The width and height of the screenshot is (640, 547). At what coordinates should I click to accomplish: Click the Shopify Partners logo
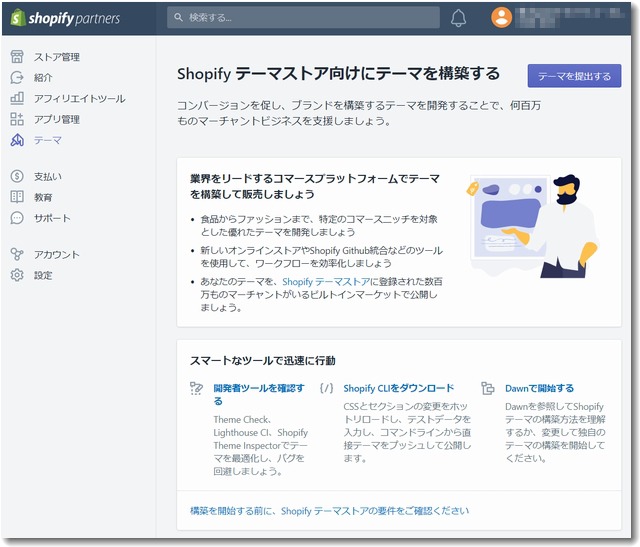(x=65, y=18)
